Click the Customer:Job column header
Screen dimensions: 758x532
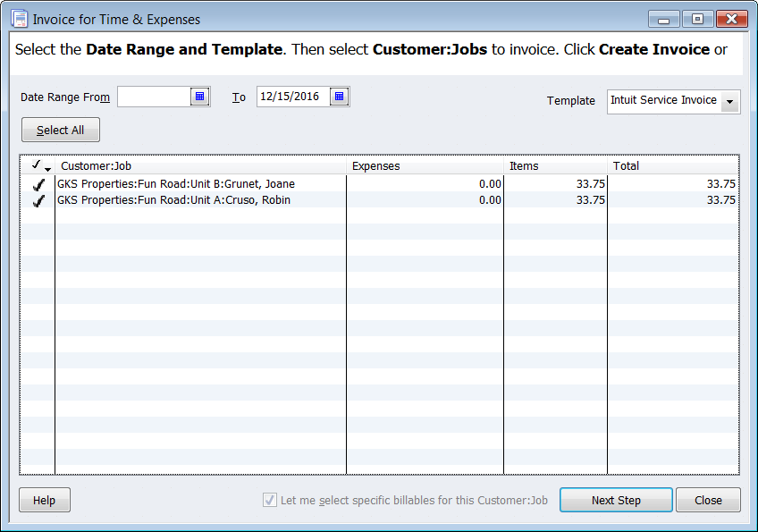[200, 166]
